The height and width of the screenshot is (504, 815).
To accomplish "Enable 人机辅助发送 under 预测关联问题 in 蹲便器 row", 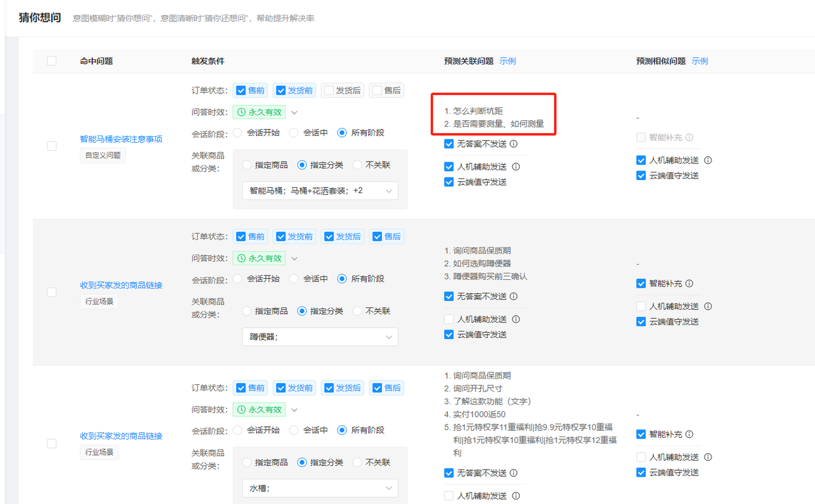I will pyautogui.click(x=450, y=319).
